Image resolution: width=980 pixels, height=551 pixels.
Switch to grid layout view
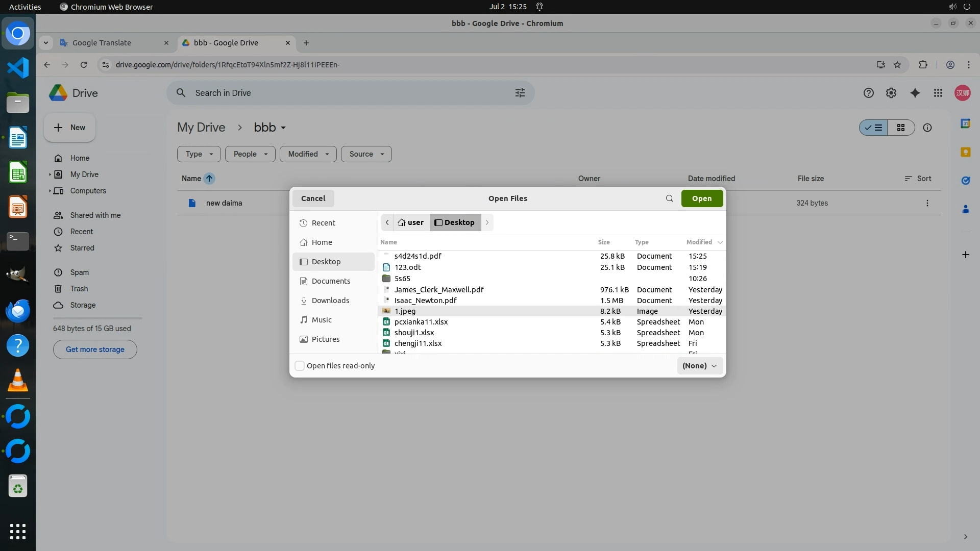point(901,128)
